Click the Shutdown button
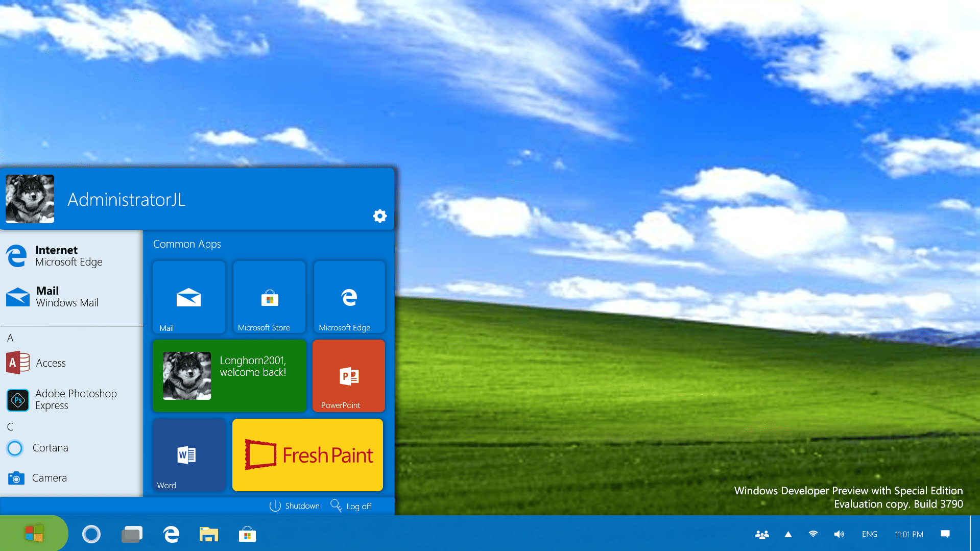 tap(295, 506)
